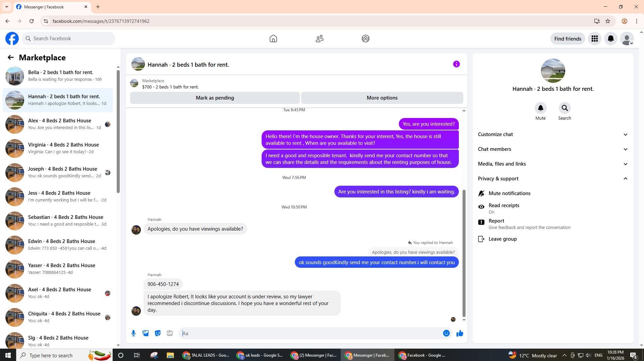Click the chat list scrollbar
Image resolution: width=644 pixels, height=361 pixels.
pos(118,131)
